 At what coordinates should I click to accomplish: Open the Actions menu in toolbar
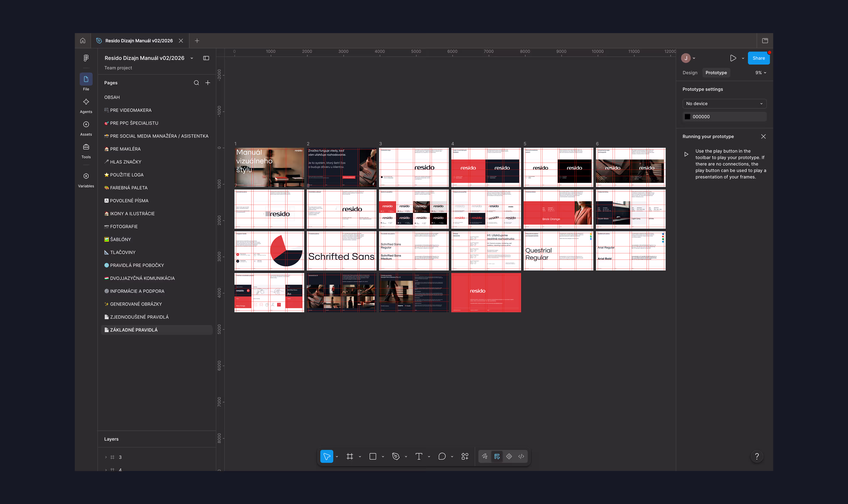coord(465,456)
